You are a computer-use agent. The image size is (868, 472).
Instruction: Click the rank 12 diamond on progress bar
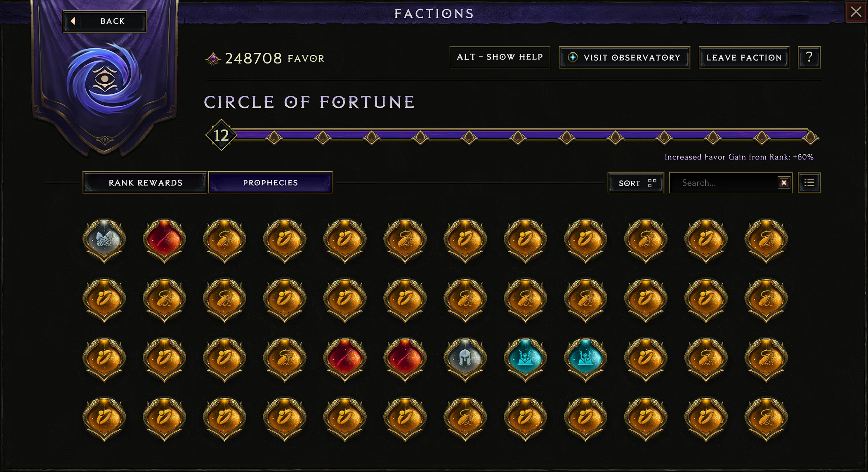221,135
